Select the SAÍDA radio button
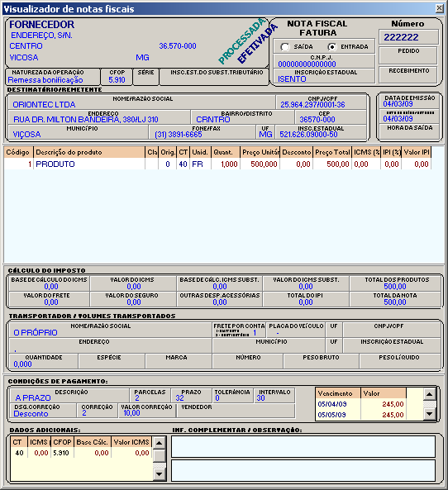Image resolution: width=448 pixels, height=490 pixels. click(x=285, y=47)
